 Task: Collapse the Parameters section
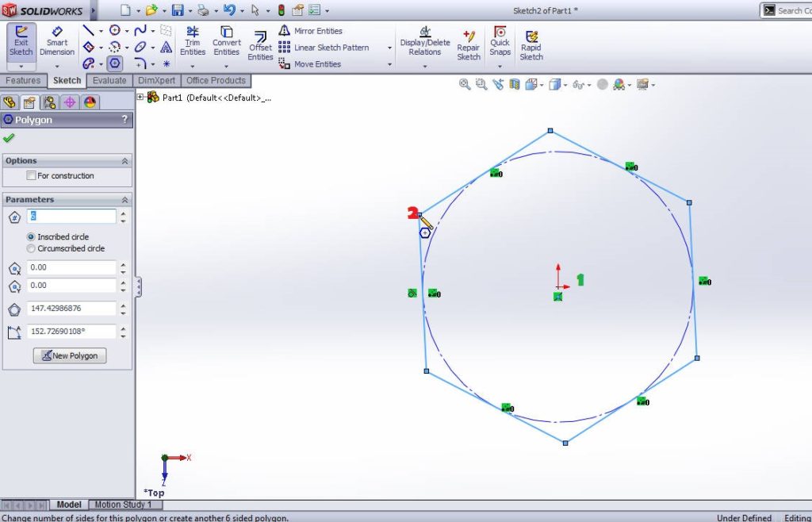pyautogui.click(x=124, y=200)
